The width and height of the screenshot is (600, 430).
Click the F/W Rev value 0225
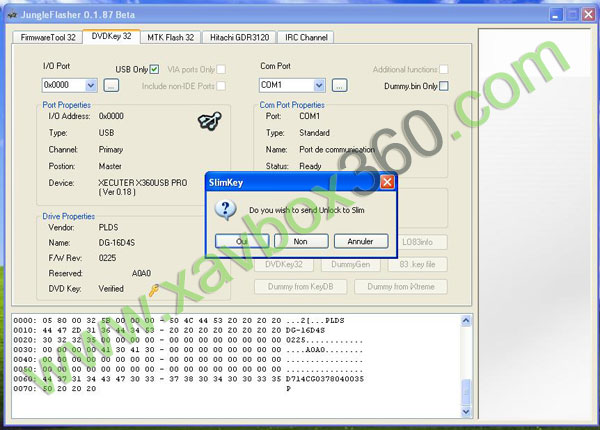tap(107, 258)
